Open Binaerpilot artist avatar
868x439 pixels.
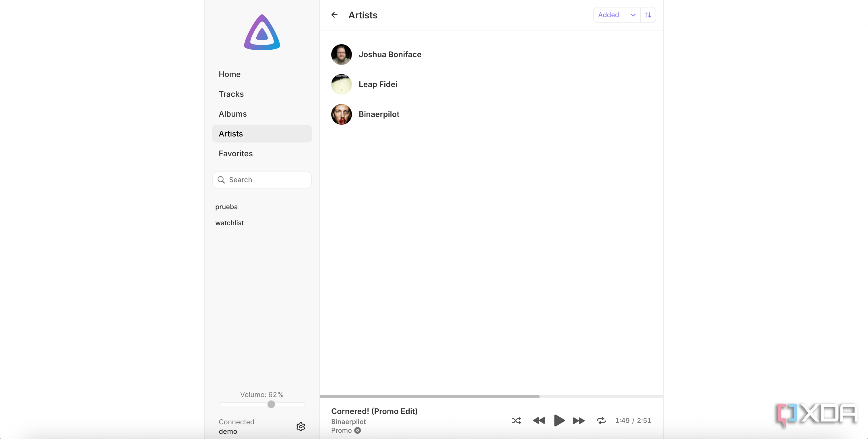coord(341,114)
